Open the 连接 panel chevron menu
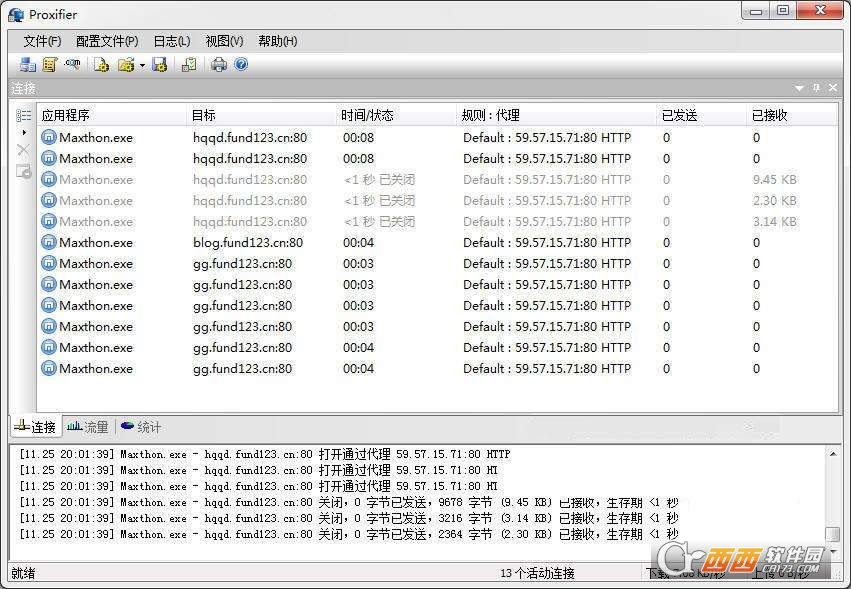Screen dimensions: 851x589 799,88
